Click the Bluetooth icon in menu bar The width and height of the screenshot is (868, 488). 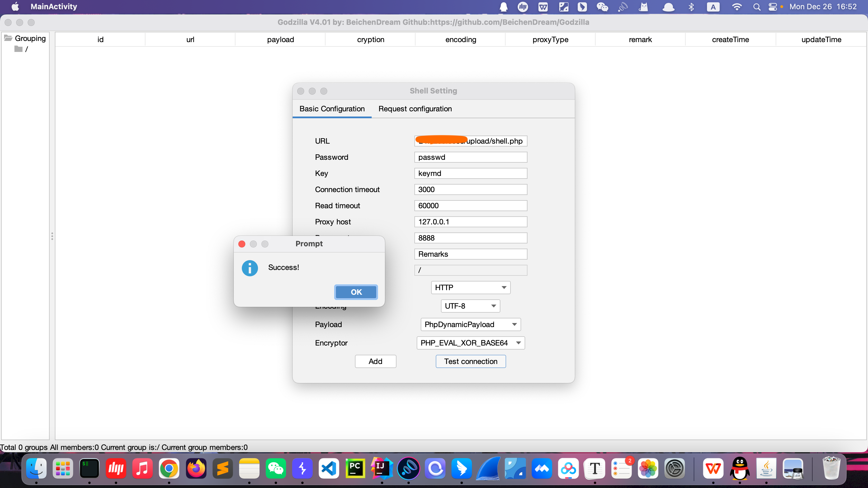point(691,7)
